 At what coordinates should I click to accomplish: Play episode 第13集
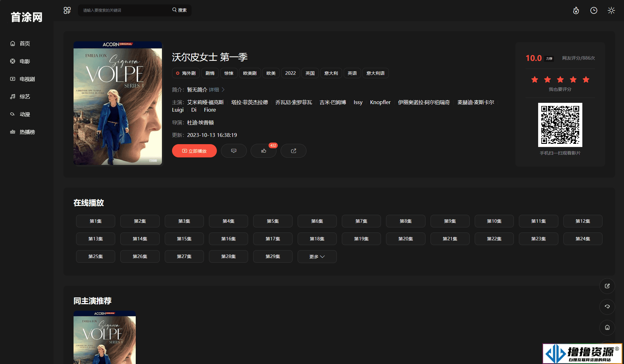point(96,239)
